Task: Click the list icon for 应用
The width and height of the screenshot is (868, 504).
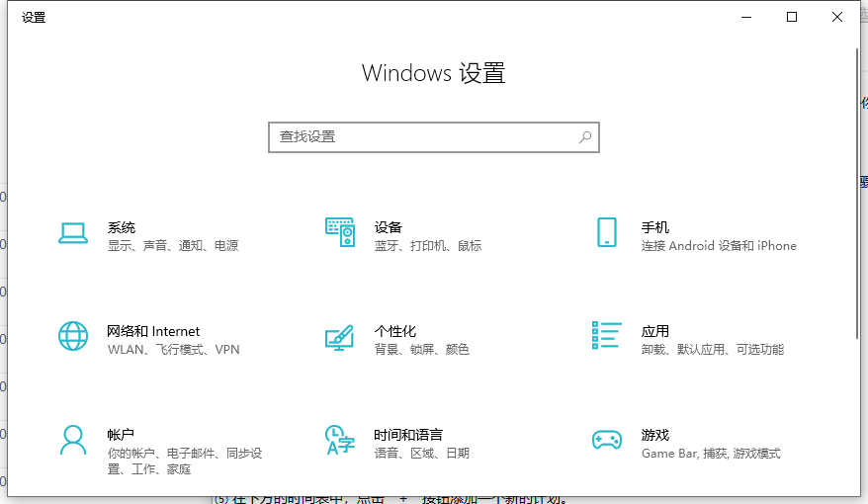Action: click(606, 336)
